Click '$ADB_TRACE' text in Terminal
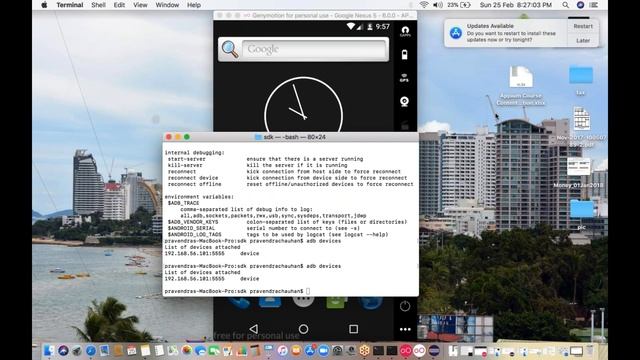 (183, 203)
